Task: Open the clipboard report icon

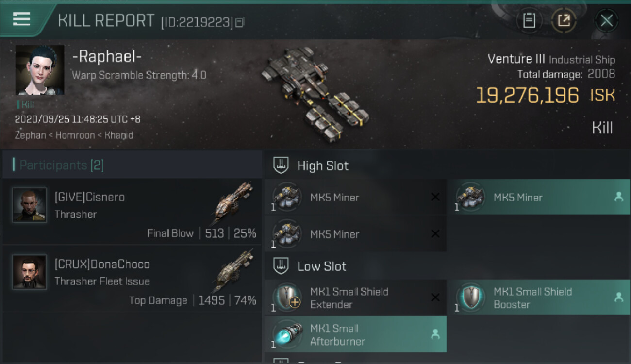Action: coord(529,20)
